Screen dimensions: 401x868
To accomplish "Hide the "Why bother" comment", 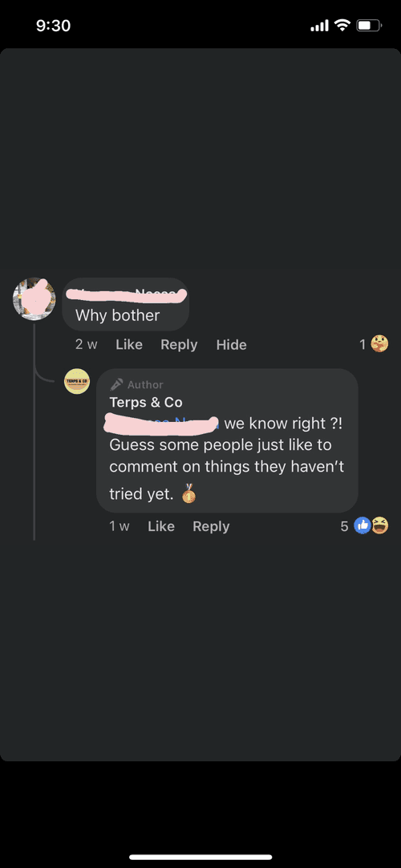I will pyautogui.click(x=231, y=344).
